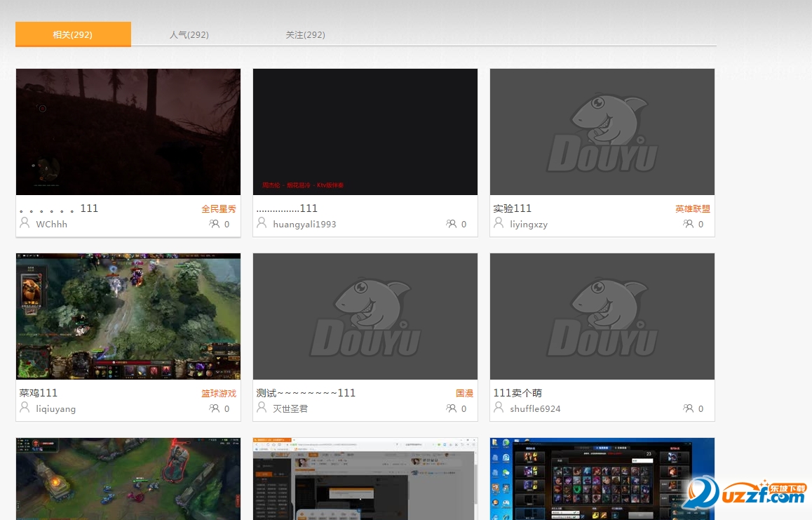Click viewers icon on 111卖个萌 card
812x520 pixels.
click(688, 408)
